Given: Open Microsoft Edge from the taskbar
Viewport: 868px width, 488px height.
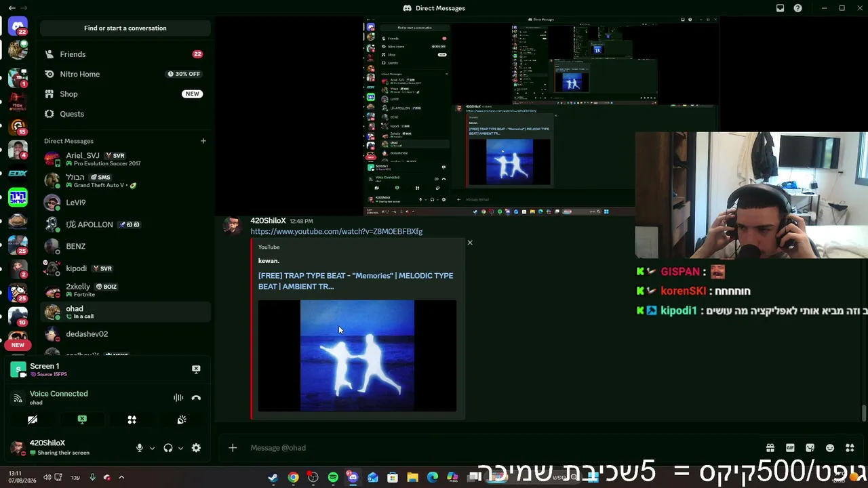Looking at the screenshot, I should click(x=433, y=478).
